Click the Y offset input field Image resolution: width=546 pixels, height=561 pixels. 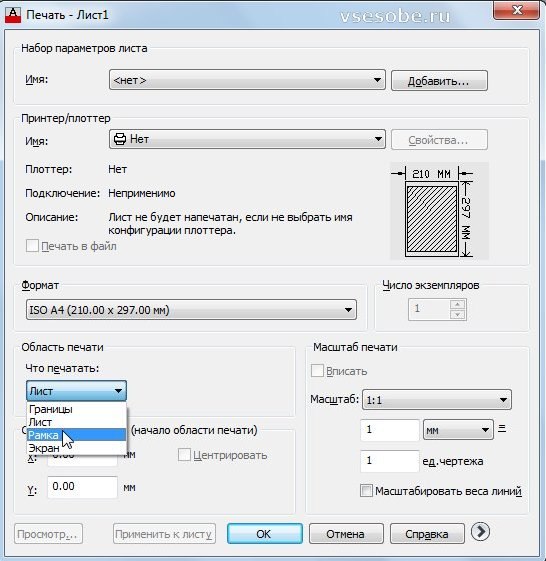[x=82, y=487]
